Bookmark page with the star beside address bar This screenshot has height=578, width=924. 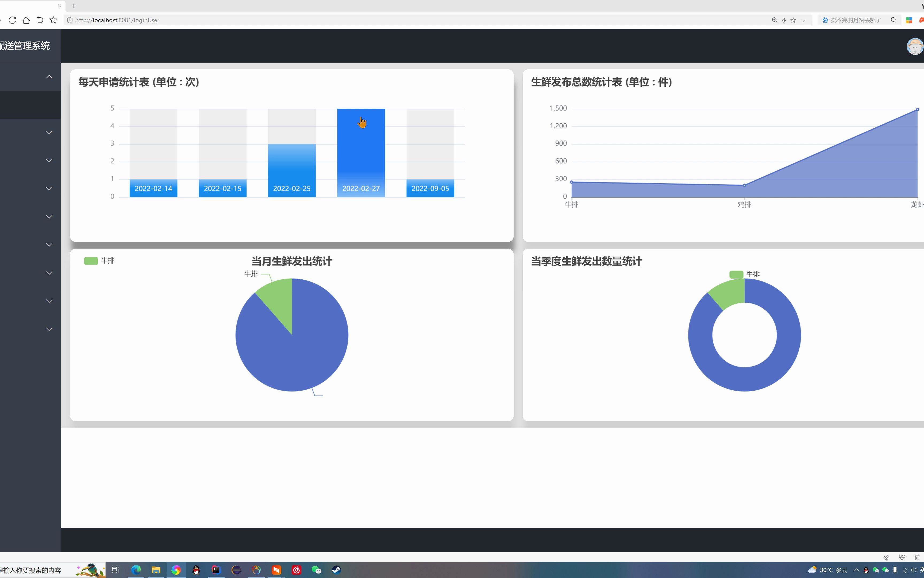[x=53, y=20]
